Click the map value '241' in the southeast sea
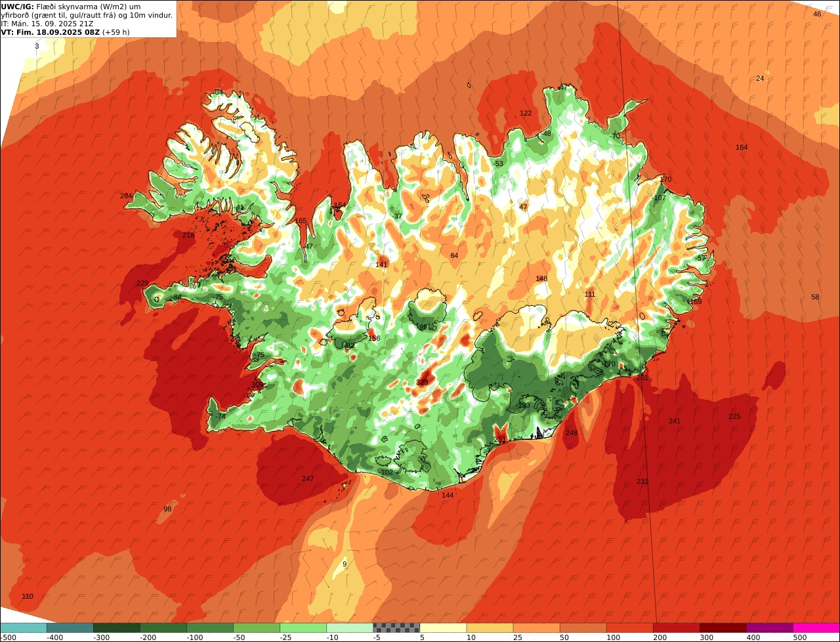 pyautogui.click(x=675, y=421)
